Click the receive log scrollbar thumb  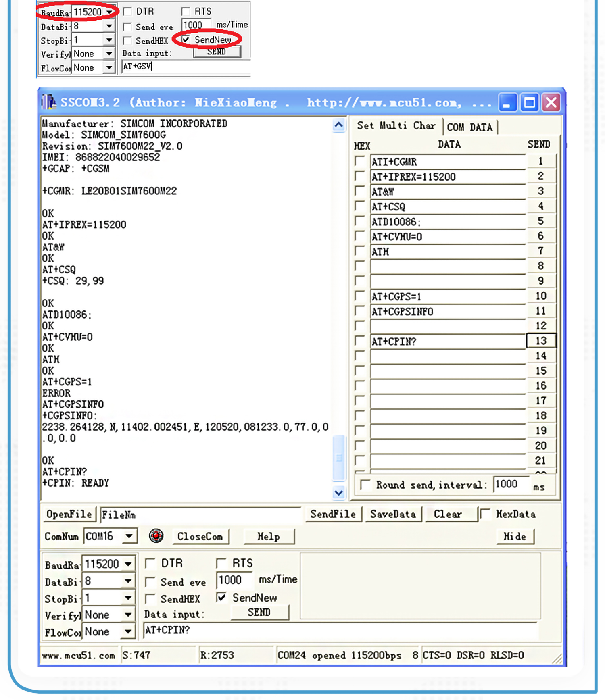tap(339, 458)
